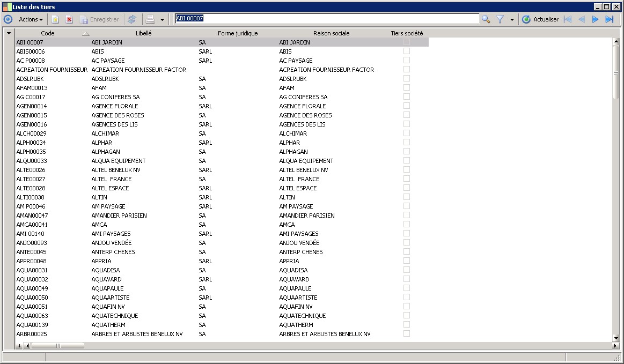Select the ACREATION FOURNISSEUR code cell
This screenshot has width=624, height=364.
tap(52, 70)
